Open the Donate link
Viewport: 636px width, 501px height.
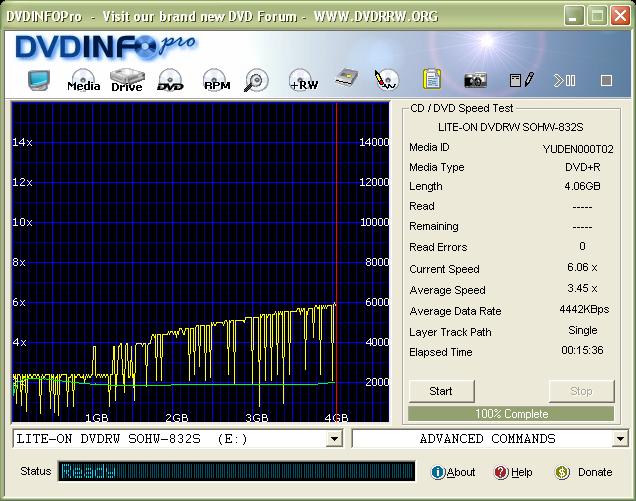[x=595, y=472]
